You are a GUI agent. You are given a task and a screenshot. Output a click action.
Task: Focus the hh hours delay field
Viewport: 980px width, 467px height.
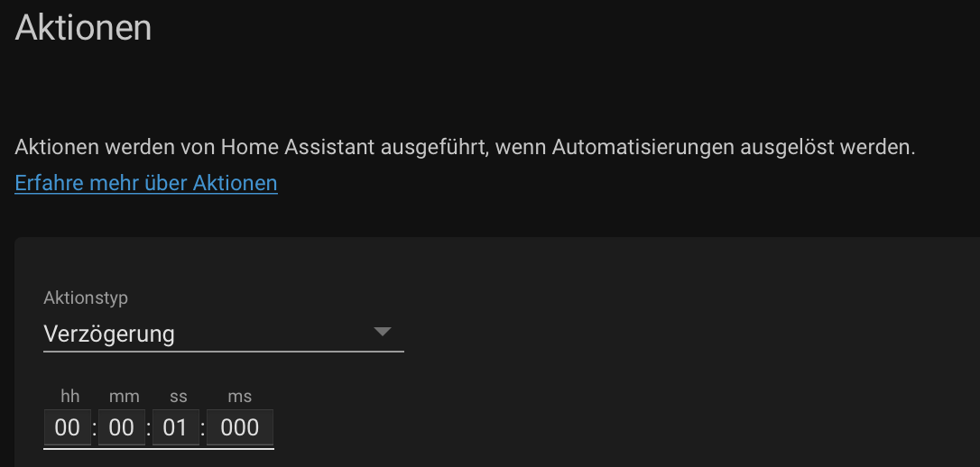pyautogui.click(x=68, y=427)
